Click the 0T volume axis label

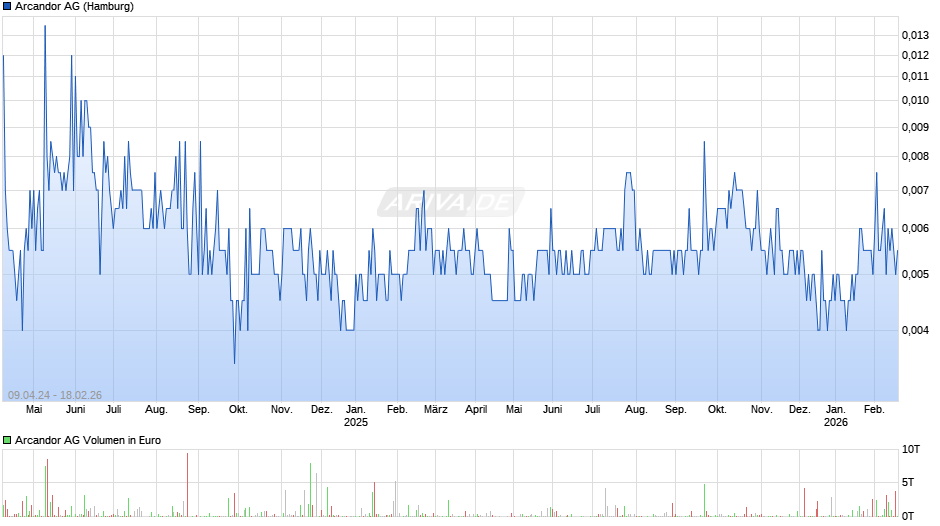[x=908, y=516]
